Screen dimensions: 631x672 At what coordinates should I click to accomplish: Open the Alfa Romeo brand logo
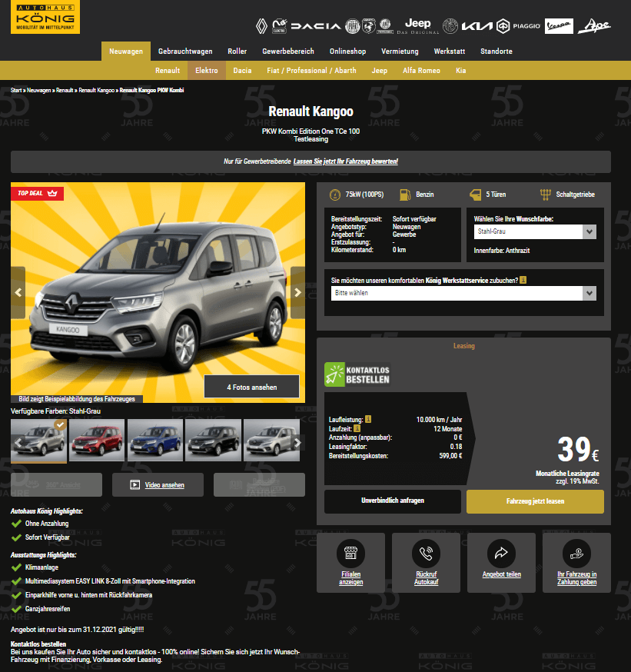click(x=450, y=26)
